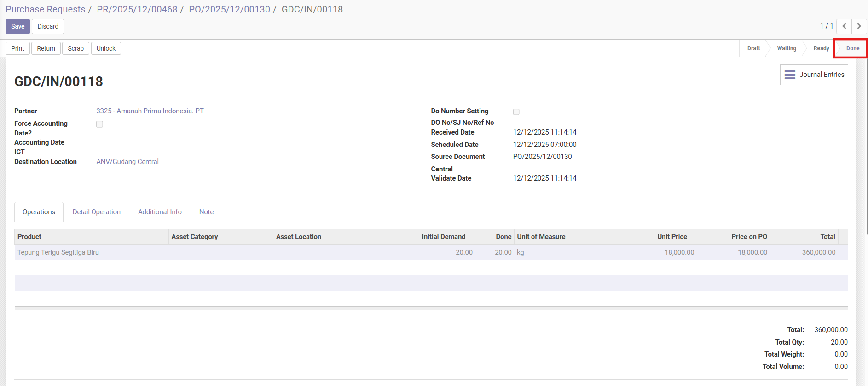The height and width of the screenshot is (386, 868).
Task: Click the Done status stage
Action: click(852, 48)
